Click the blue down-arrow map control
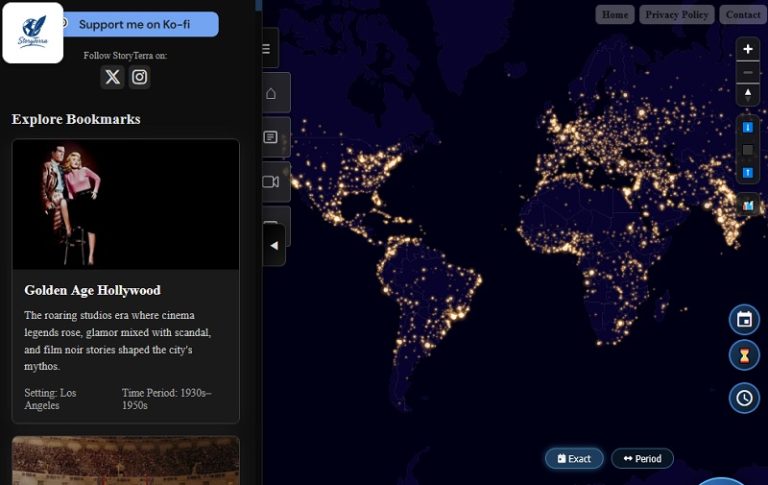Image resolution: width=768 pixels, height=485 pixels. click(747, 127)
